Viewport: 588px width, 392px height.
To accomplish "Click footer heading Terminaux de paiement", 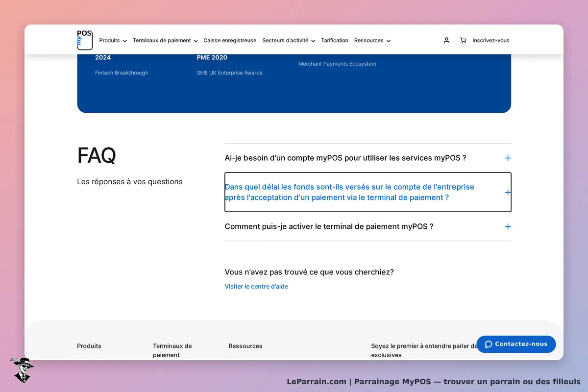I will click(172, 350).
